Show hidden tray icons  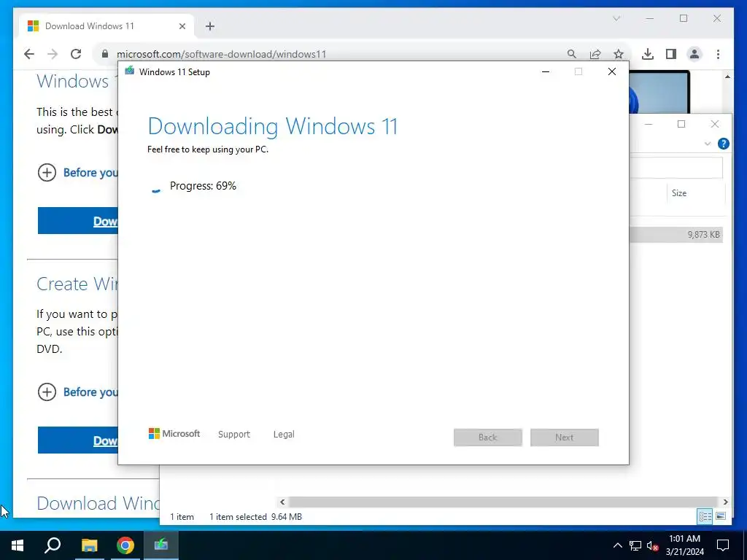tap(617, 545)
